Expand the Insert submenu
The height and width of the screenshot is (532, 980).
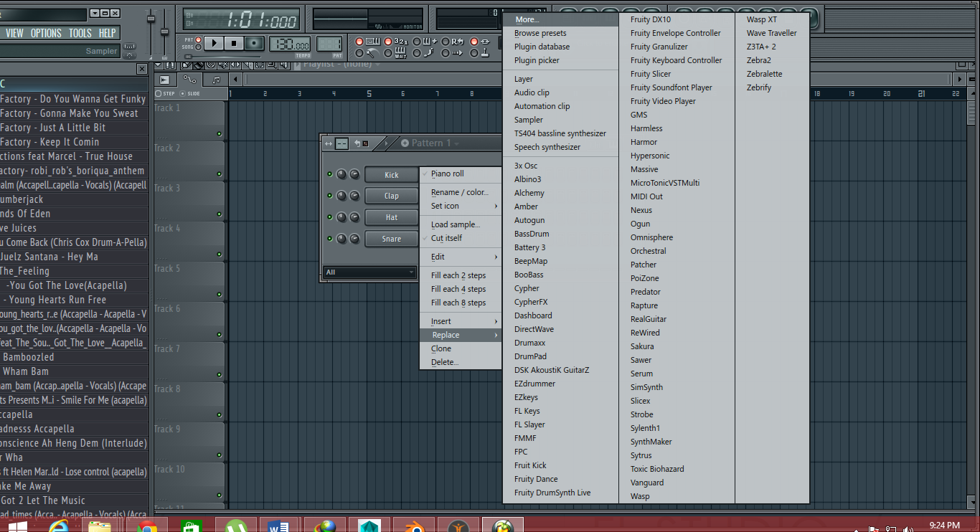(461, 321)
